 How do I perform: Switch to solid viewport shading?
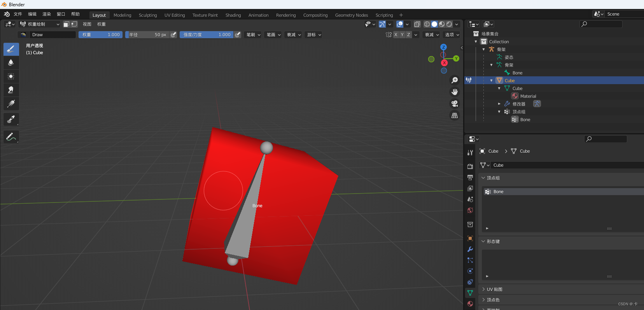tap(434, 24)
